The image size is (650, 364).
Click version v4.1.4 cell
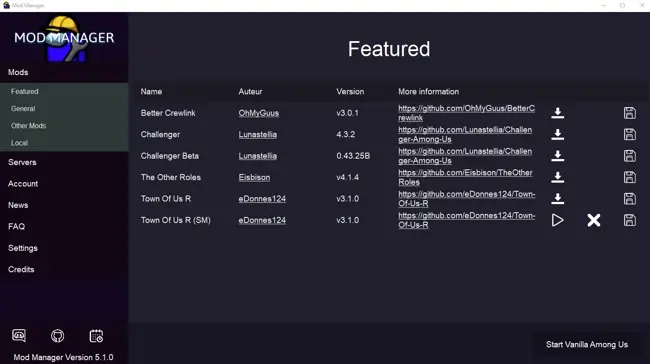(x=347, y=177)
